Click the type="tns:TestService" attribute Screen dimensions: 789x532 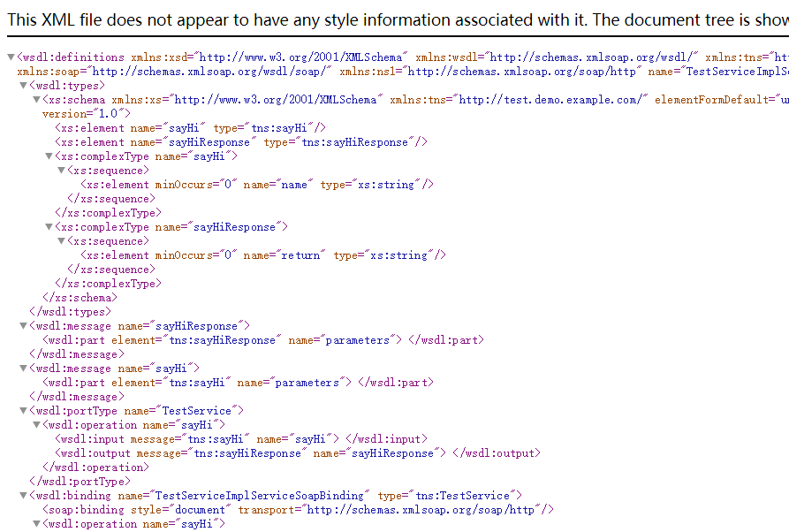447,496
